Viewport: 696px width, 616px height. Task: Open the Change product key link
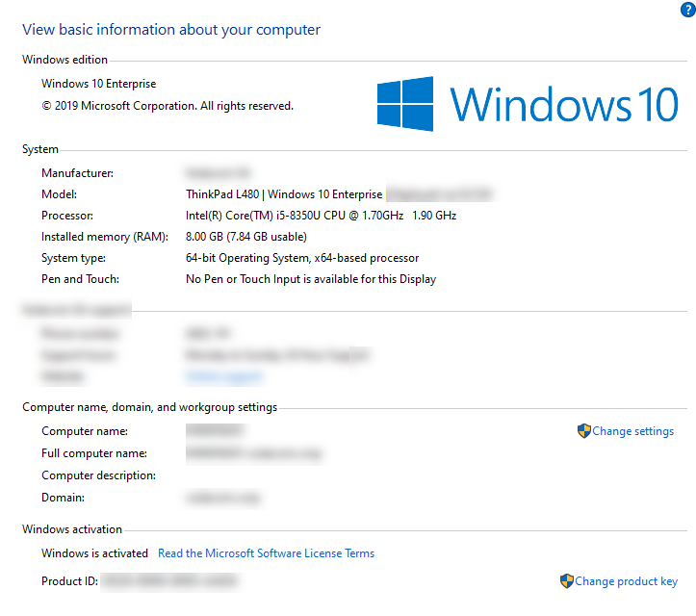tap(627, 581)
